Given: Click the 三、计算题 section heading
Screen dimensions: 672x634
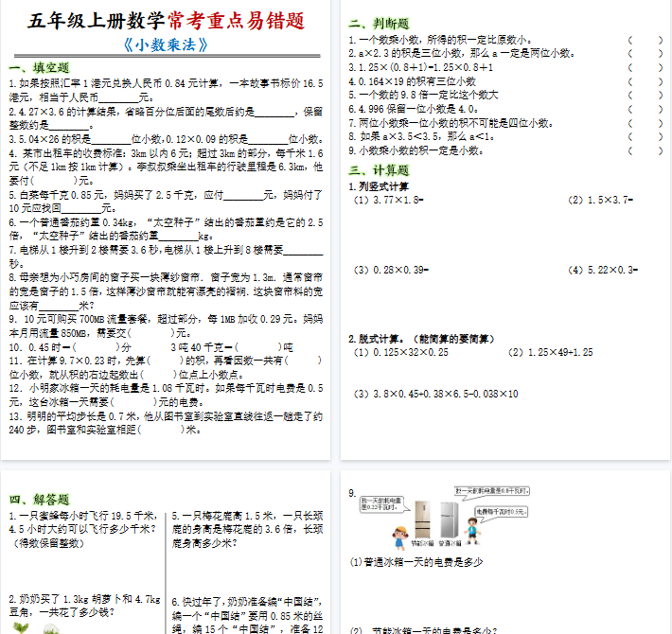Looking at the screenshot, I should 379,170.
